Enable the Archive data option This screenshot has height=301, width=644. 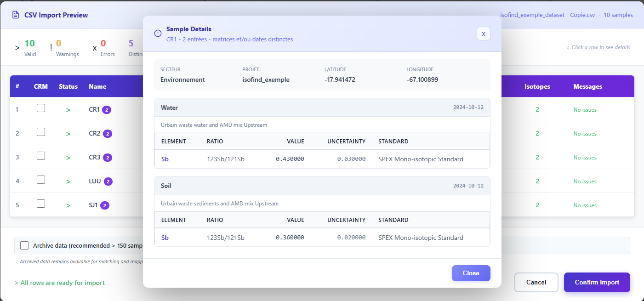click(24, 245)
